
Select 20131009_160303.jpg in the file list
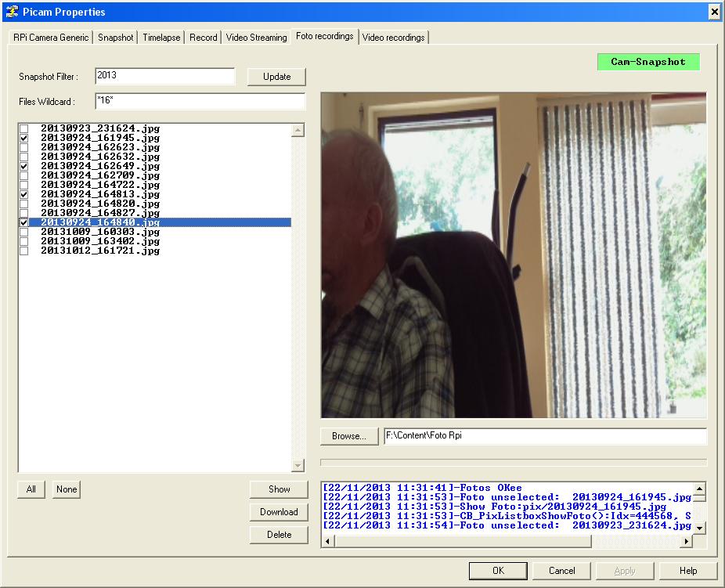[99, 232]
